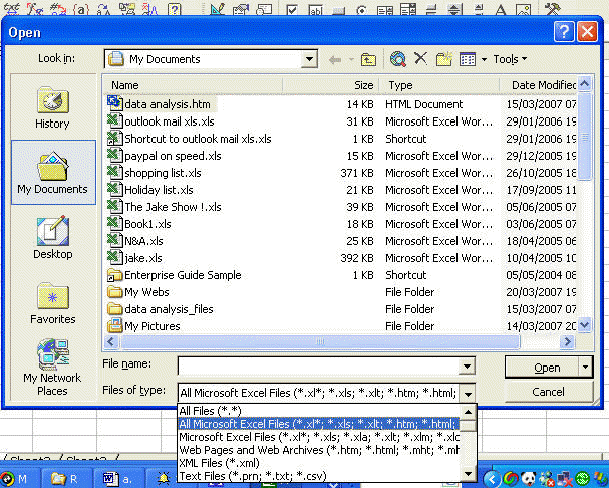Click the Cancel button

point(548,392)
